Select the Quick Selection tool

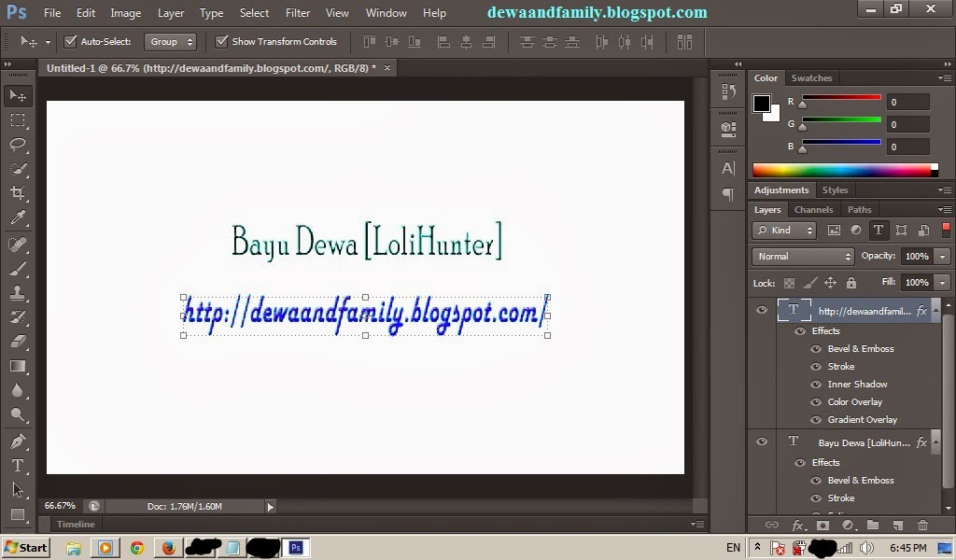click(x=18, y=169)
